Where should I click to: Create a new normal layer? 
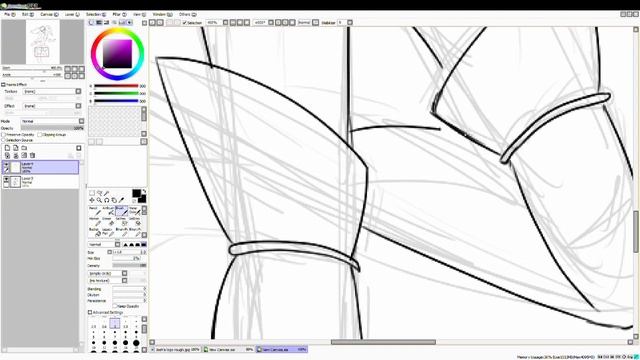(7, 148)
